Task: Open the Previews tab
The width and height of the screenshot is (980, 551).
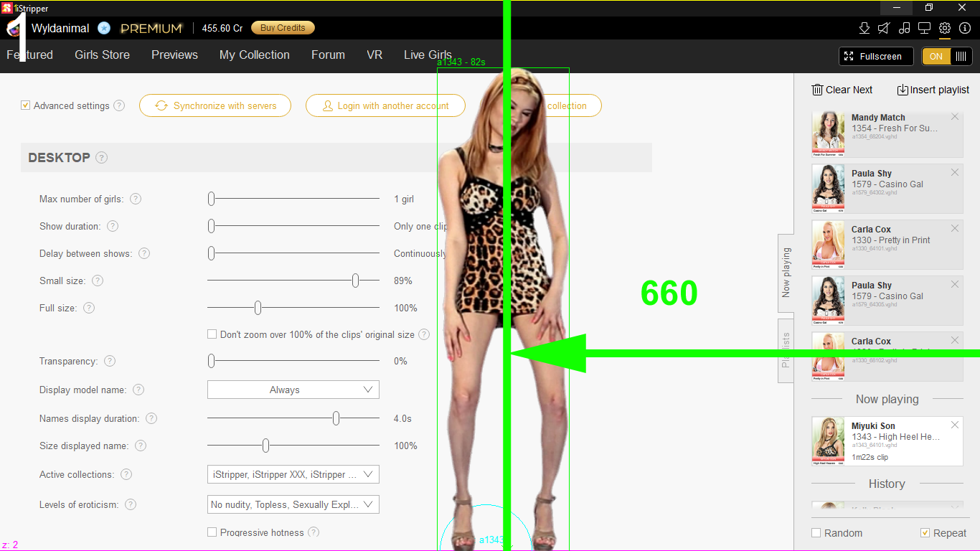Action: tap(174, 55)
